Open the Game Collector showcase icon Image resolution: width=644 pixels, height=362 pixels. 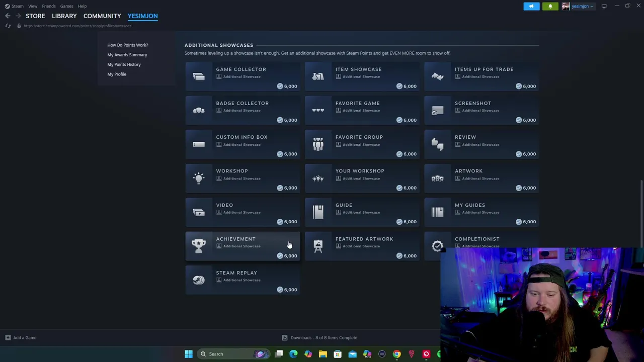tap(199, 76)
